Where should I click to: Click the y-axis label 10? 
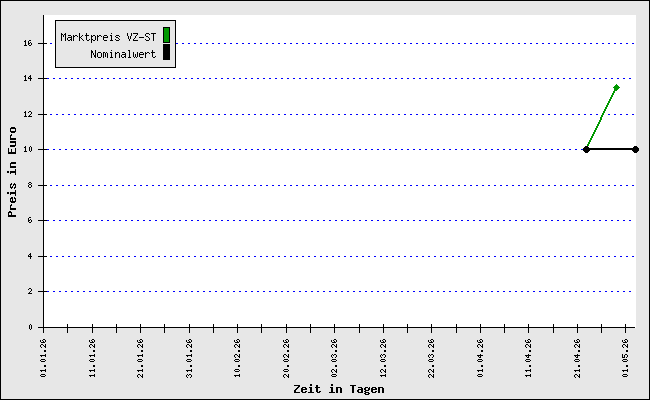28,150
